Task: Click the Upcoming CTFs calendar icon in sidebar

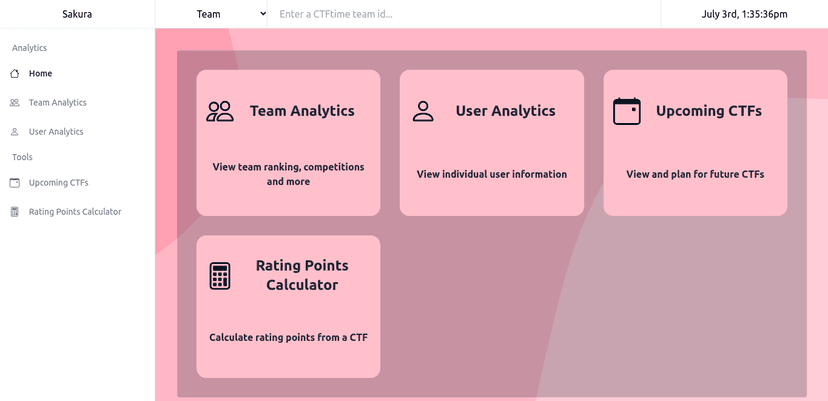Action: click(x=15, y=183)
